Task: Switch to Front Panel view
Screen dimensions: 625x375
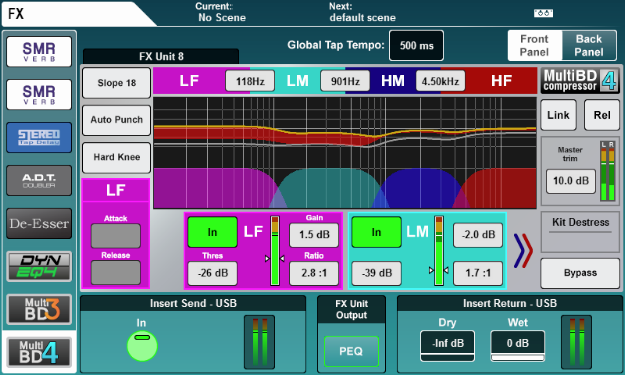Action: tap(535, 45)
